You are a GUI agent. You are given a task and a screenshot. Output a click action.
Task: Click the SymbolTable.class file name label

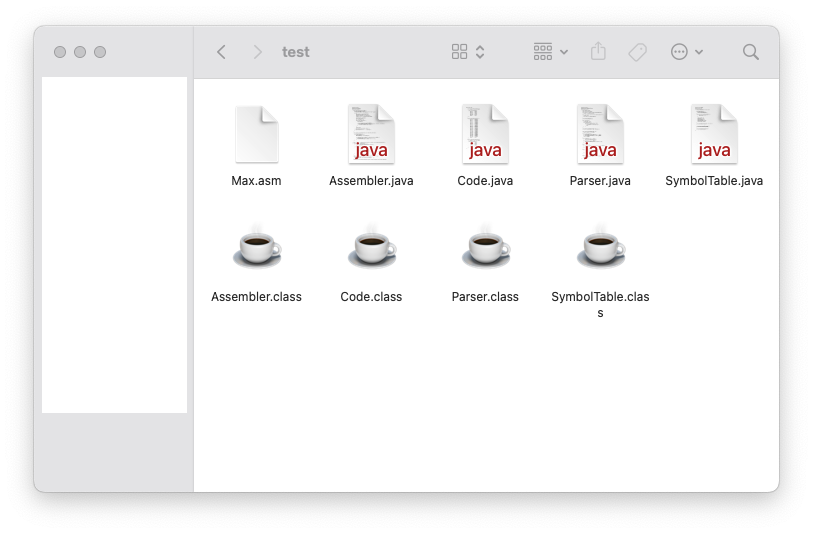point(600,304)
